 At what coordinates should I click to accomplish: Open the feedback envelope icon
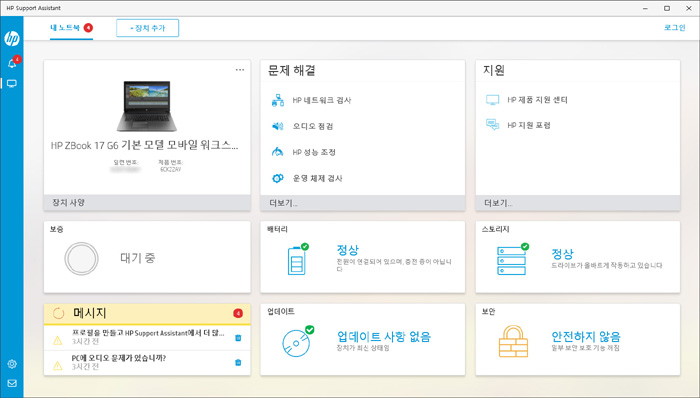pyautogui.click(x=12, y=383)
